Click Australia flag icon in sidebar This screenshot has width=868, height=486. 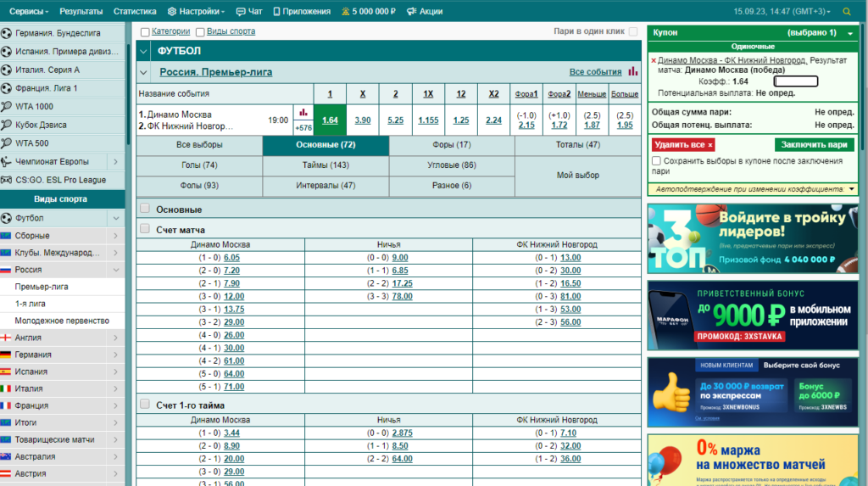[6, 456]
